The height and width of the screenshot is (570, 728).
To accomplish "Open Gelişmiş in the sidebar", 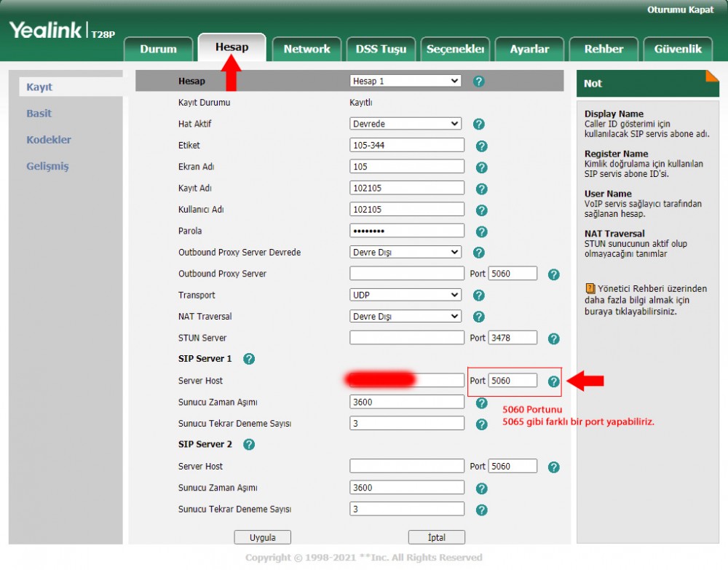I will pos(47,166).
